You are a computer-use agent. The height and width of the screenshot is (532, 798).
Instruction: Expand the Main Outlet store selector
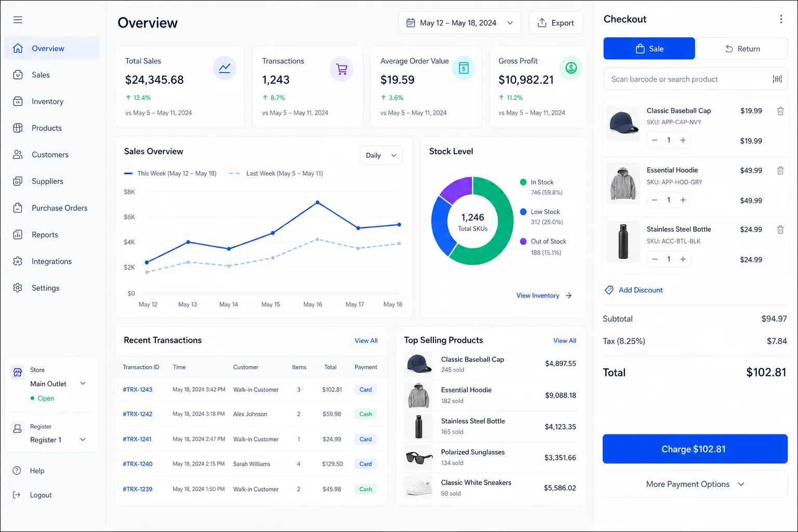point(83,383)
